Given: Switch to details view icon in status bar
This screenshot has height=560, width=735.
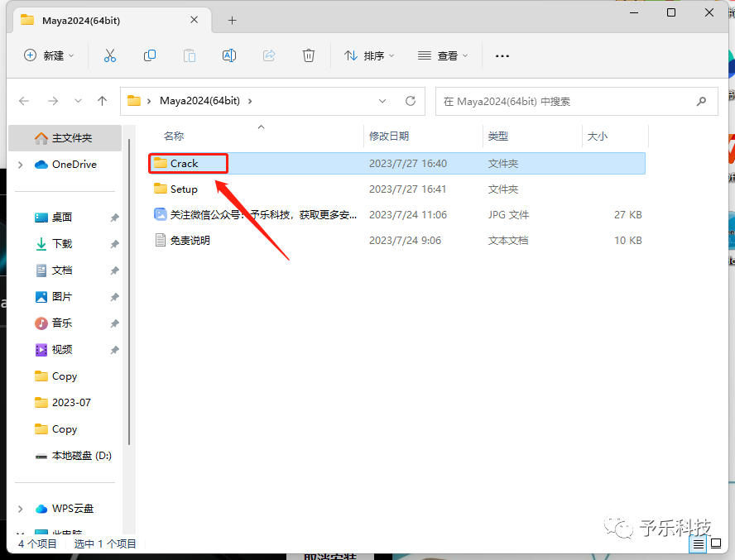Looking at the screenshot, I should click(x=699, y=543).
